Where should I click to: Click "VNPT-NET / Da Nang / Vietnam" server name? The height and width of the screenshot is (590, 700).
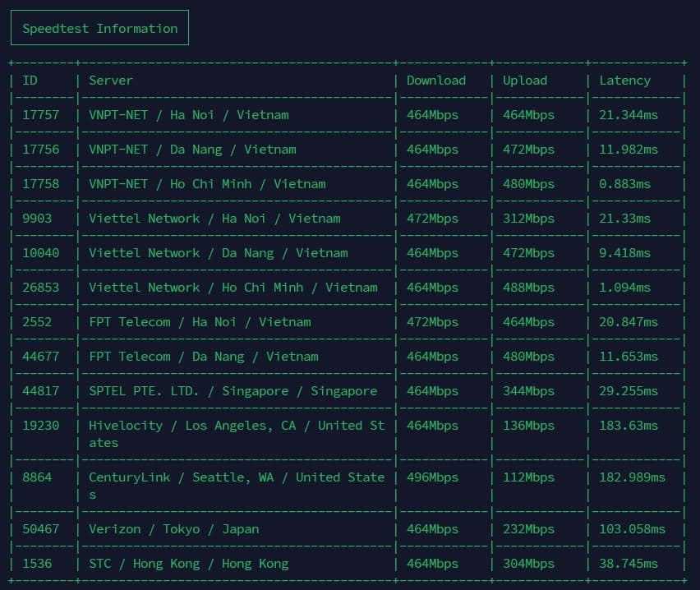(192, 150)
